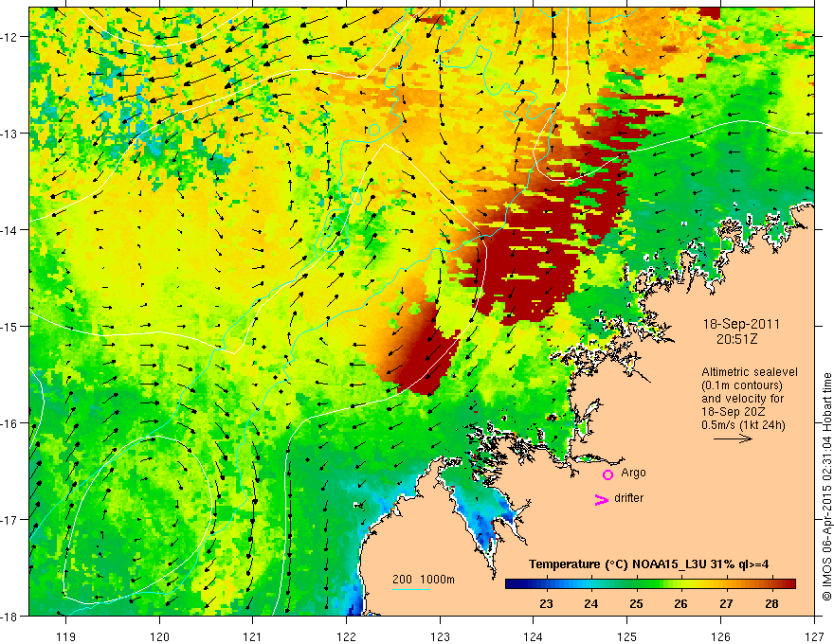834x644 pixels.
Task: Click the 20:51Z time label
Action: pyautogui.click(x=736, y=339)
